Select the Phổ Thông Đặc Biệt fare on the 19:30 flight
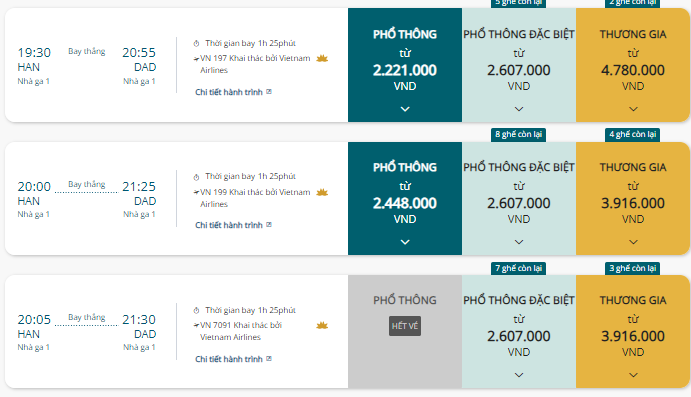This screenshot has width=691, height=397. point(519,65)
